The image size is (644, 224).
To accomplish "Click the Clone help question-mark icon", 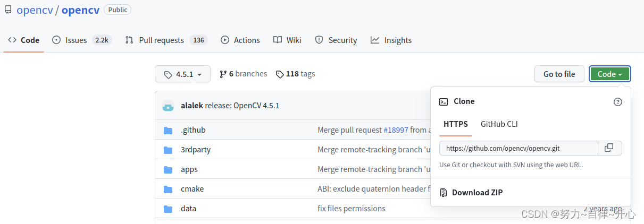I will pyautogui.click(x=617, y=102).
